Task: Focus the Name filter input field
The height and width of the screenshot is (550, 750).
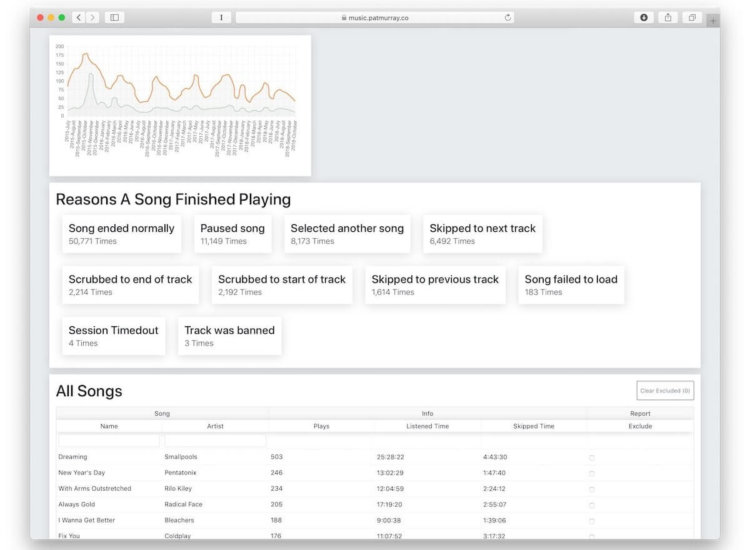Action: (x=109, y=440)
